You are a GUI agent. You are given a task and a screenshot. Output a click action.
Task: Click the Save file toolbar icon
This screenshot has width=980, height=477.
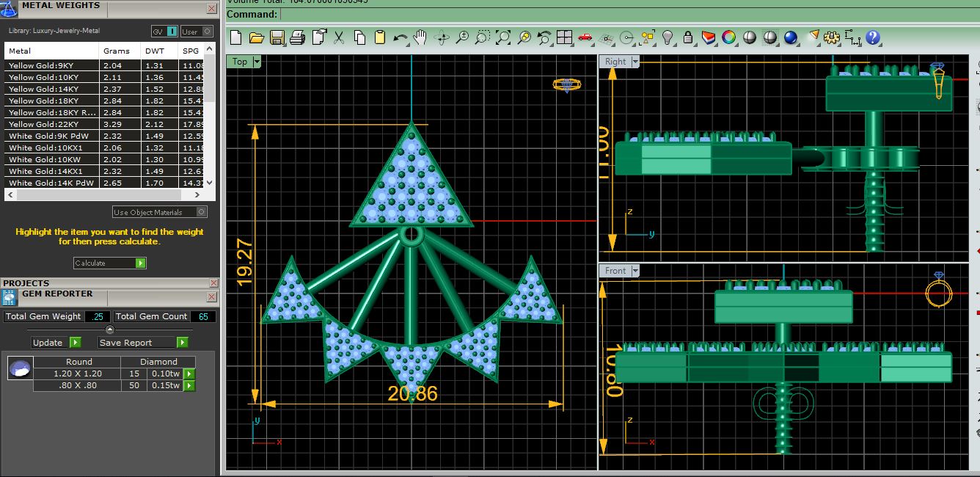click(277, 37)
